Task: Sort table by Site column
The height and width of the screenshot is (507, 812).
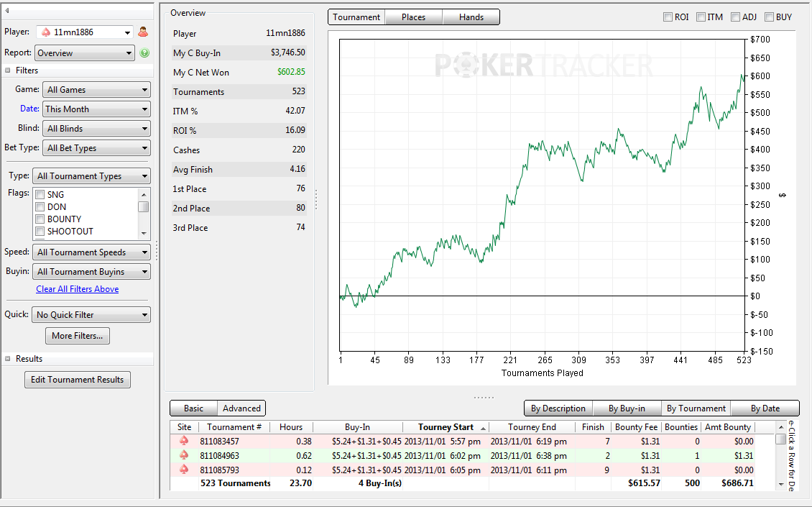Action: click(x=185, y=427)
